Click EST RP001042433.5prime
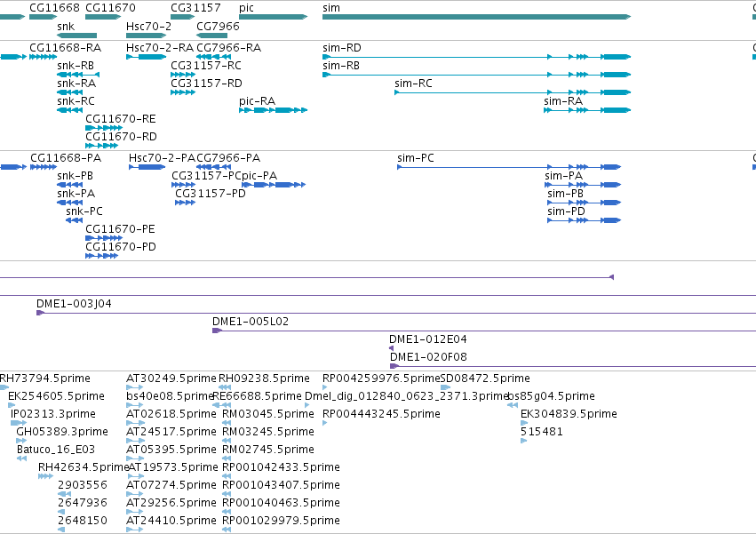The image size is (756, 534). pyautogui.click(x=227, y=477)
